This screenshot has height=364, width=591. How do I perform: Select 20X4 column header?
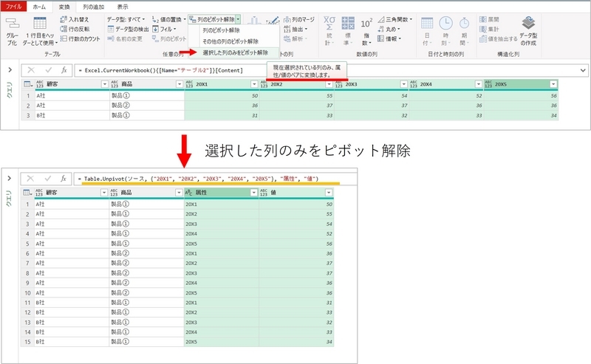point(446,84)
